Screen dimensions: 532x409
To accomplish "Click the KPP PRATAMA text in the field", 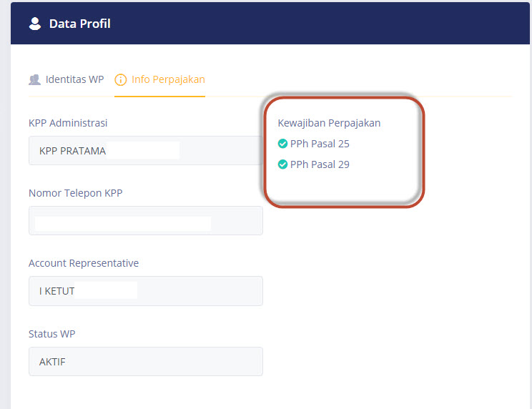I will 72,151.
